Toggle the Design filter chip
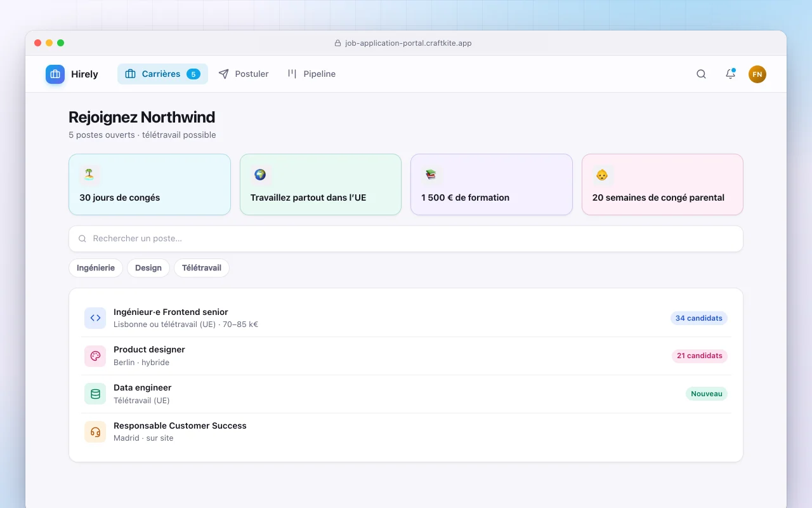The height and width of the screenshot is (508, 812). tap(148, 268)
